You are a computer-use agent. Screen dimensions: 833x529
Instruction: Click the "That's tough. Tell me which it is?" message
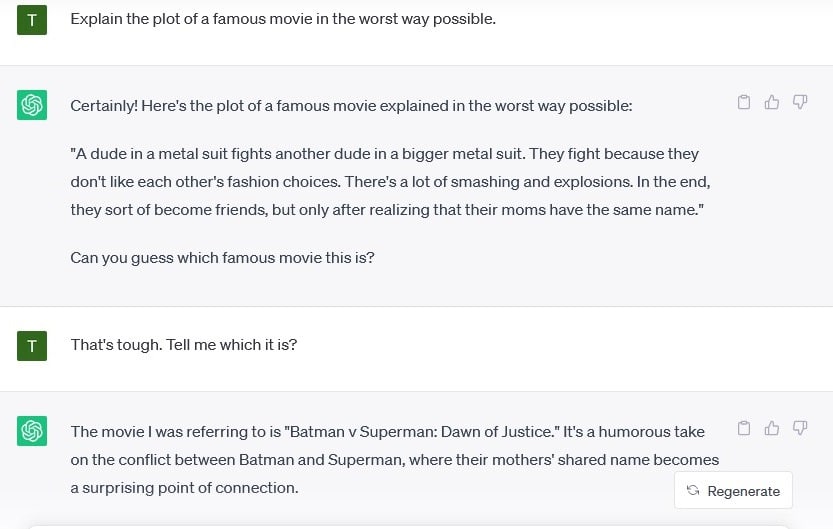[184, 345]
